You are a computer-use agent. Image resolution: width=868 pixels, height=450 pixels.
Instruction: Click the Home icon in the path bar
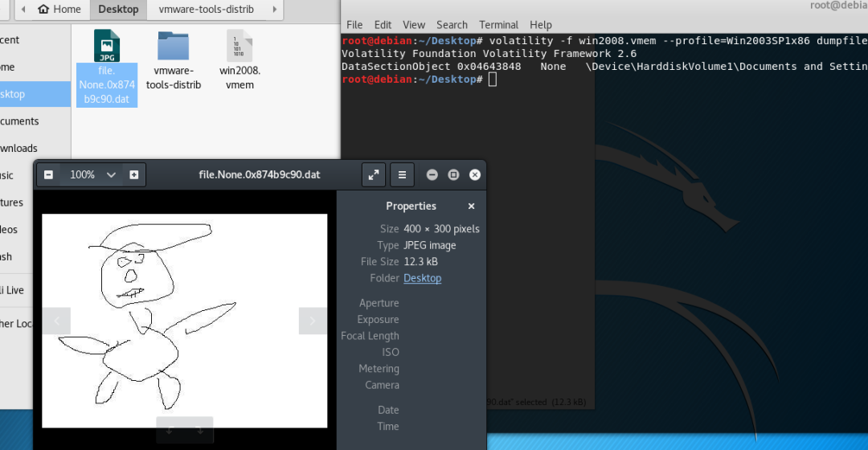pos(43,10)
